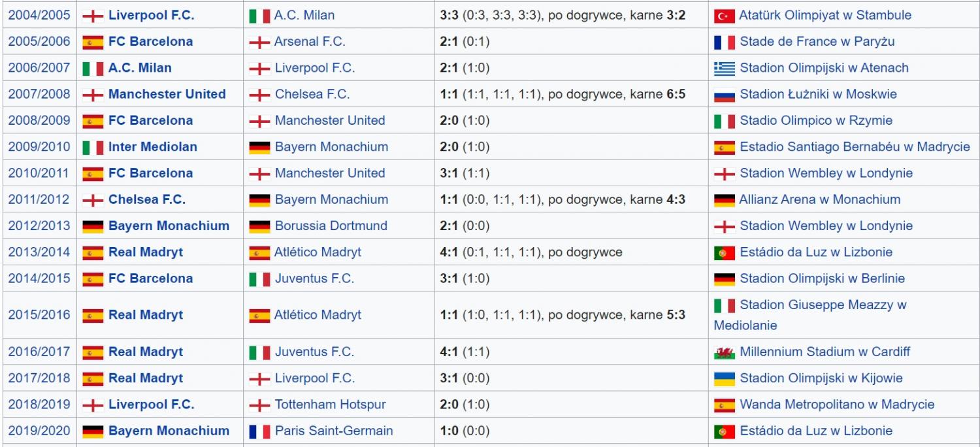Open the 2004/2005 season link
Image resolution: width=980 pixels, height=447 pixels.
click(39, 15)
